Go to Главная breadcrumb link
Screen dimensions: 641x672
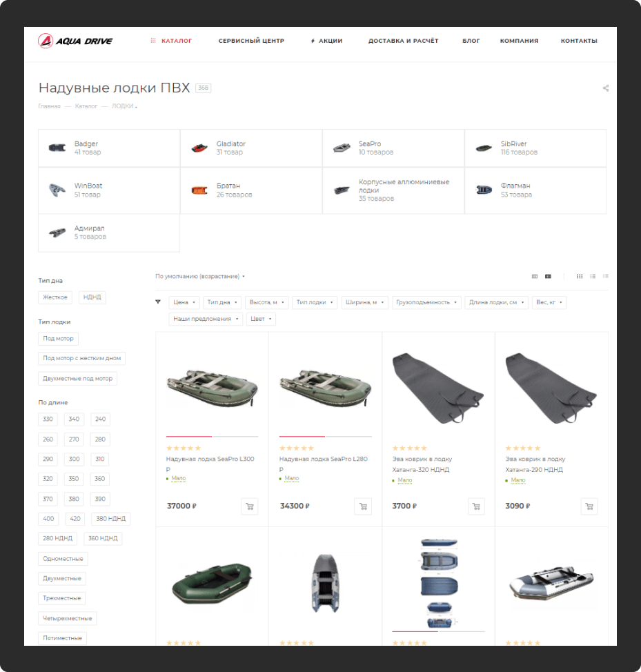[x=49, y=106]
